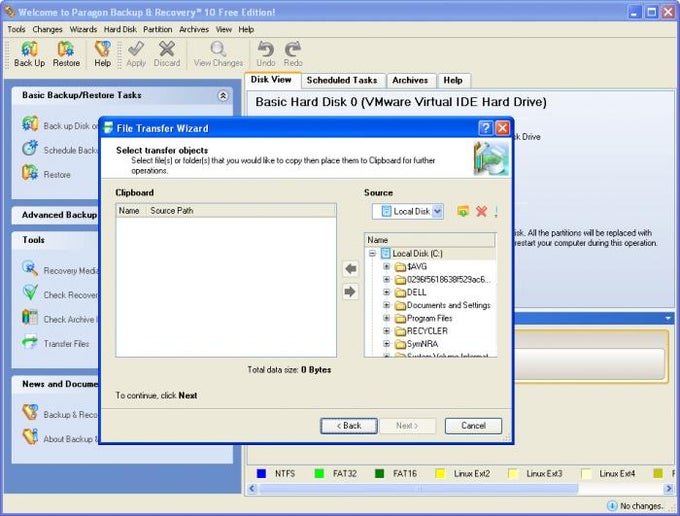This screenshot has width=680, height=516.
Task: Click the FAT32 green legend swatch
Action: point(319,474)
